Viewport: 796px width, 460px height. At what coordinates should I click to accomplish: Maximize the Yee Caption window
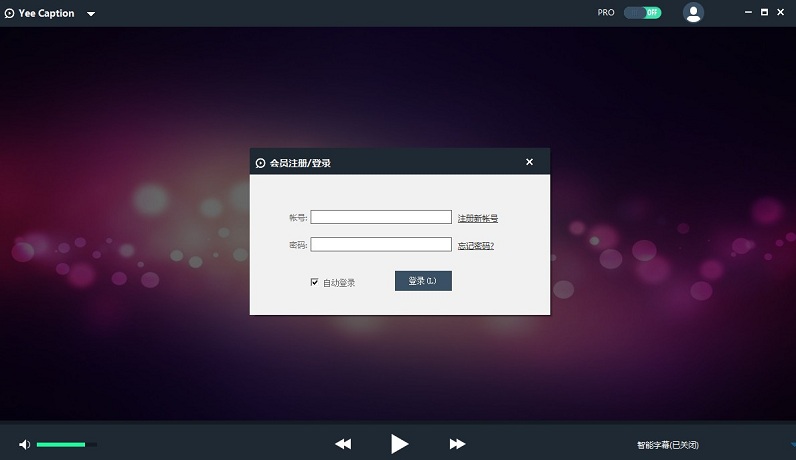(764, 12)
